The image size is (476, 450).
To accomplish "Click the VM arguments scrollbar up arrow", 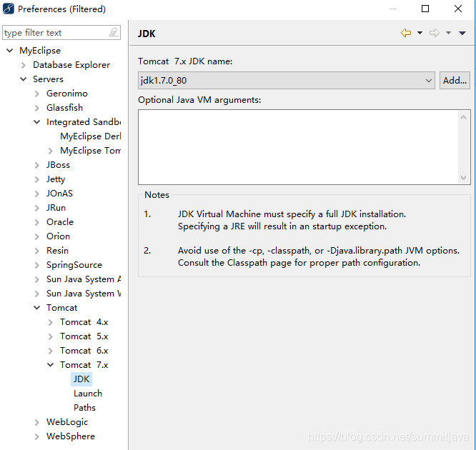I will click(x=463, y=117).
